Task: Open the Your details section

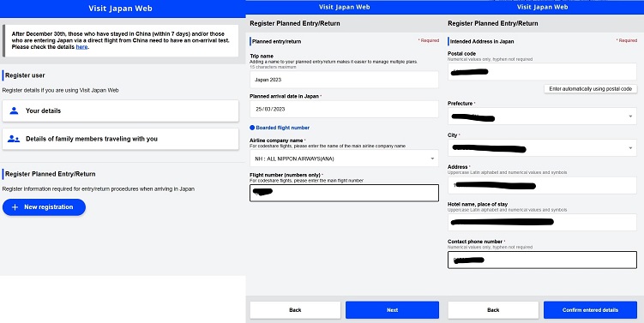Action: 120,111
